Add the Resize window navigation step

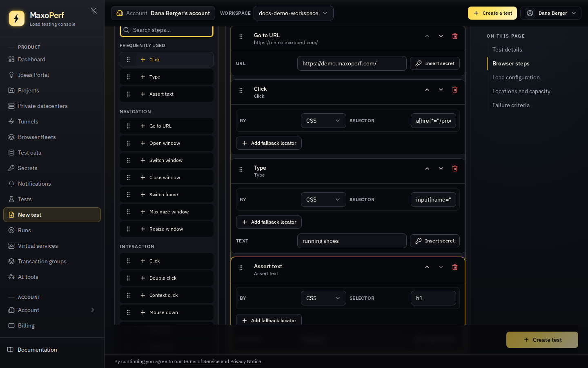click(x=167, y=229)
